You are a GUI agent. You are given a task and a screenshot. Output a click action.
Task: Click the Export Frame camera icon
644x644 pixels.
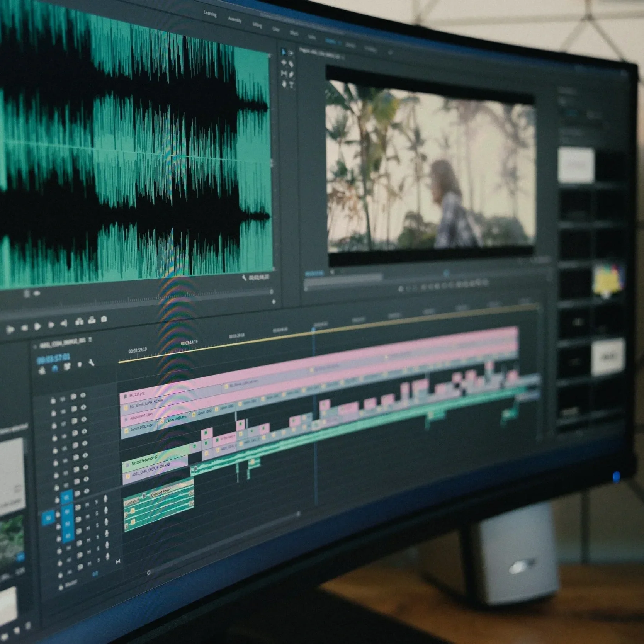pyautogui.click(x=104, y=319)
